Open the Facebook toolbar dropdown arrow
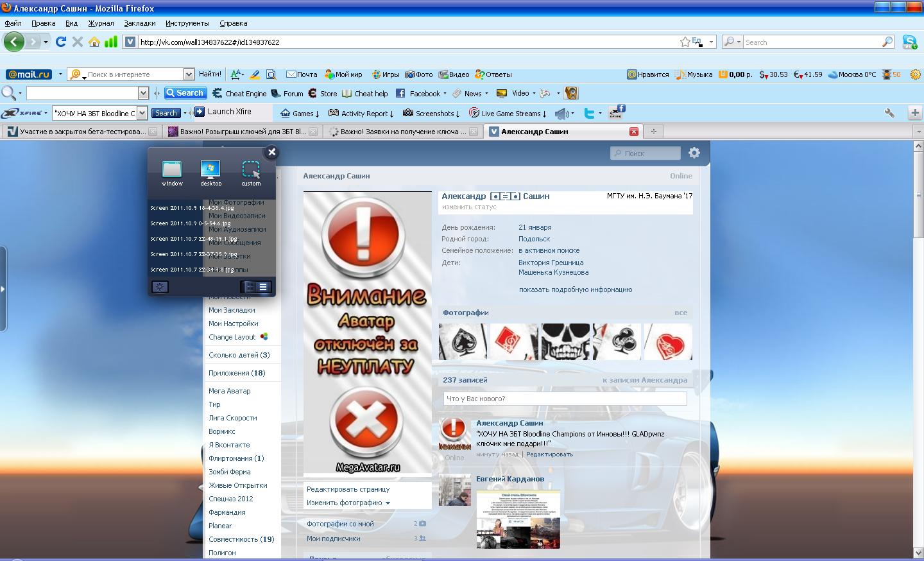This screenshot has height=561, width=924. tap(445, 94)
